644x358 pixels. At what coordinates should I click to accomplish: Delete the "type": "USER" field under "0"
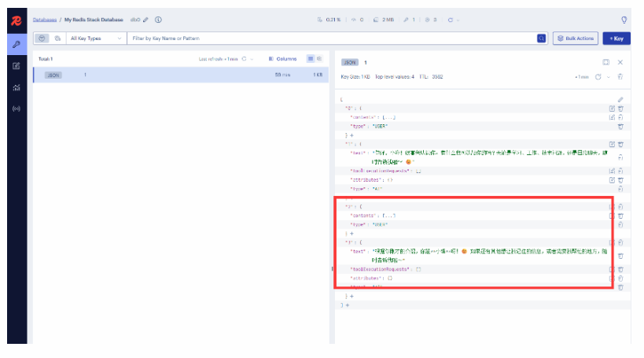[620, 127]
